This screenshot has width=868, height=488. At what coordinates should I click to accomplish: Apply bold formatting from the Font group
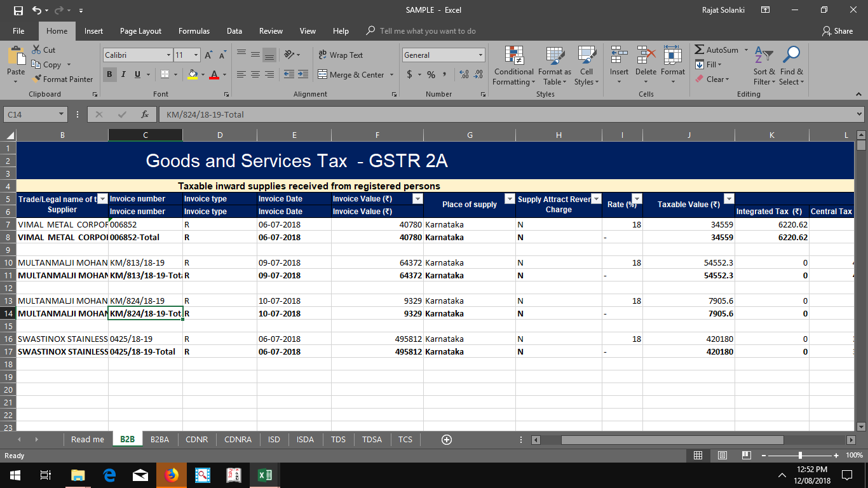tap(109, 75)
